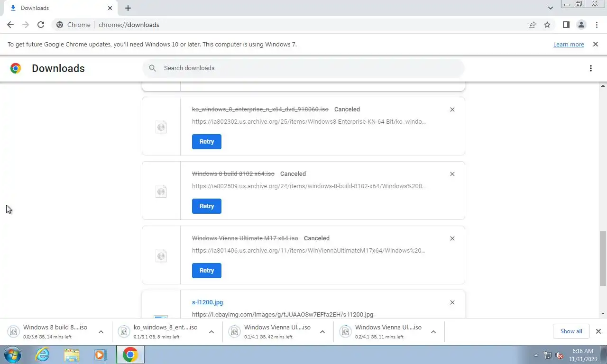Image resolution: width=607 pixels, height=364 pixels.
Task: Close the Downloads tab
Action: click(110, 8)
